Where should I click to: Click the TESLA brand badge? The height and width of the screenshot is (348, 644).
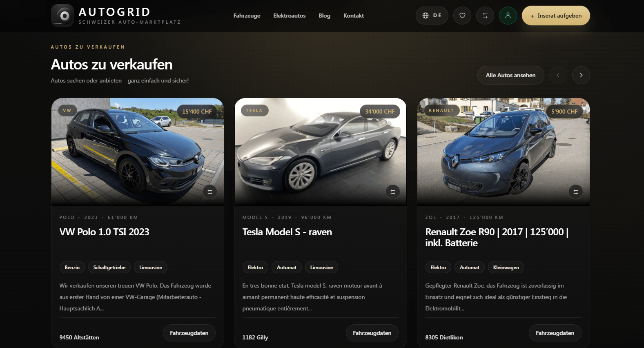click(254, 111)
